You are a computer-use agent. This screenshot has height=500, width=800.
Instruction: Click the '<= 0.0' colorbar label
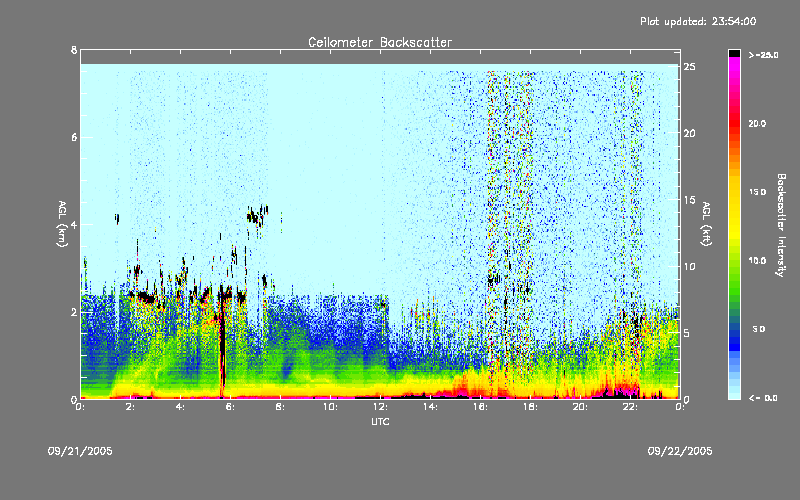[763, 398]
